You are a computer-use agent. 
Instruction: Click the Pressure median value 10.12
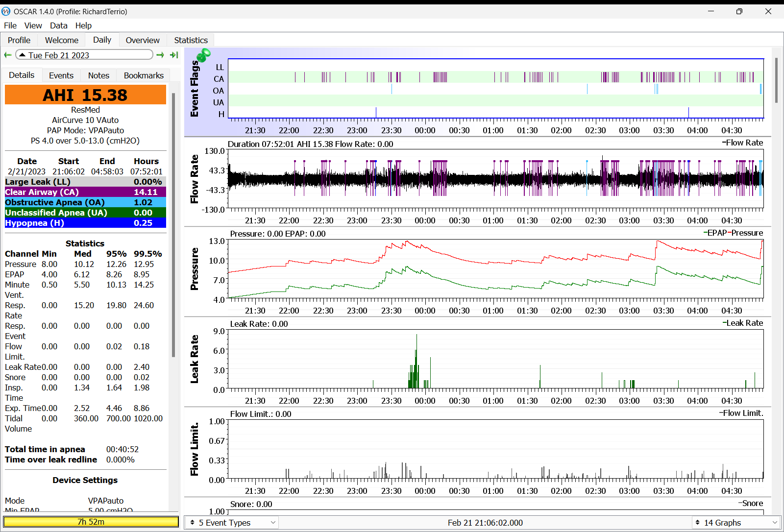[x=84, y=264]
